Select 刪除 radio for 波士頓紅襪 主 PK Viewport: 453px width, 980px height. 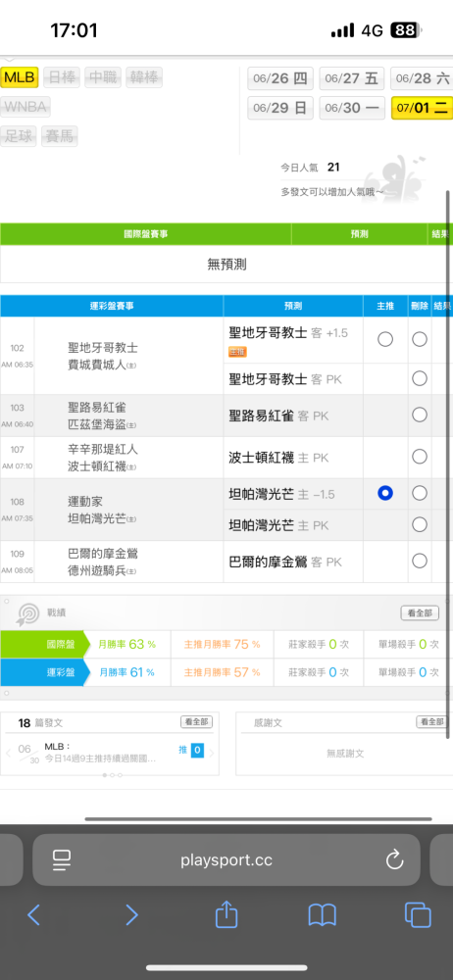point(420,457)
